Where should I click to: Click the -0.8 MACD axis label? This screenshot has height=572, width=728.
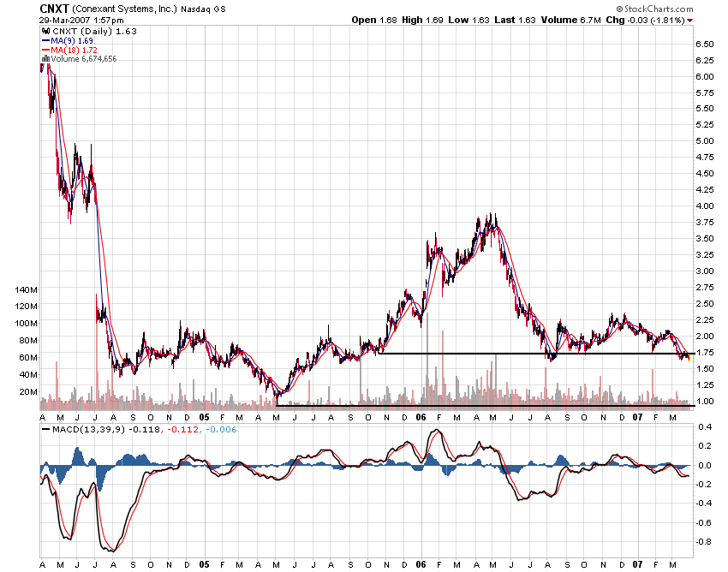click(703, 541)
